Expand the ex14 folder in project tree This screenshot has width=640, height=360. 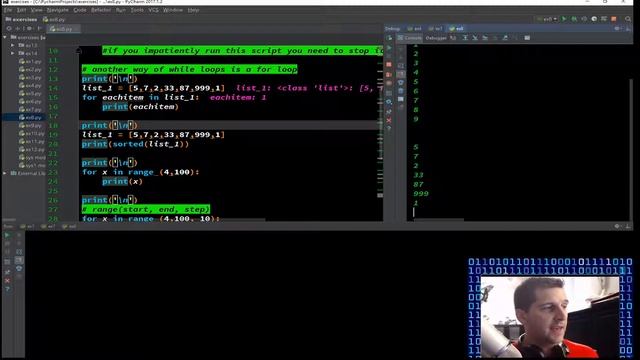13,53
